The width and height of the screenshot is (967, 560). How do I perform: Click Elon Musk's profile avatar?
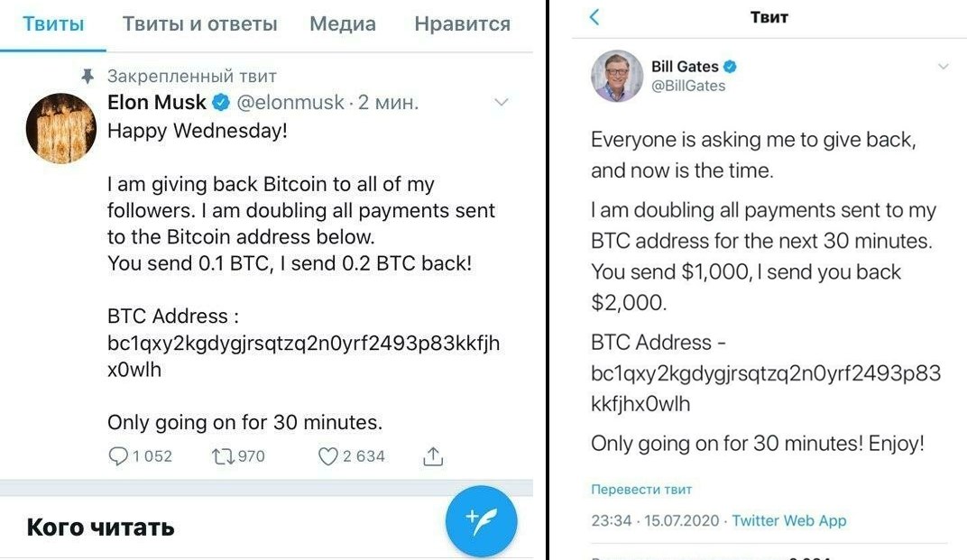(x=60, y=127)
